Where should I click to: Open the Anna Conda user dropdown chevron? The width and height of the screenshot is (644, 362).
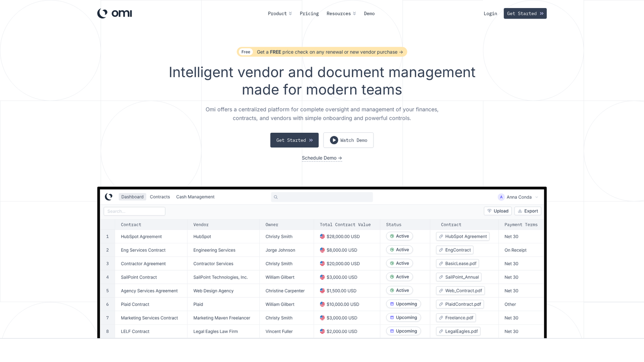(x=537, y=197)
